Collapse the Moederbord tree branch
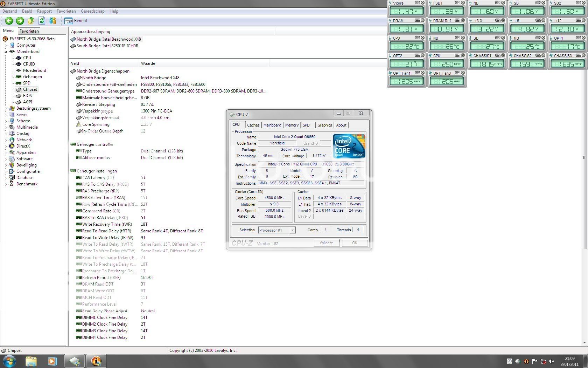The width and height of the screenshot is (588, 368). point(6,52)
